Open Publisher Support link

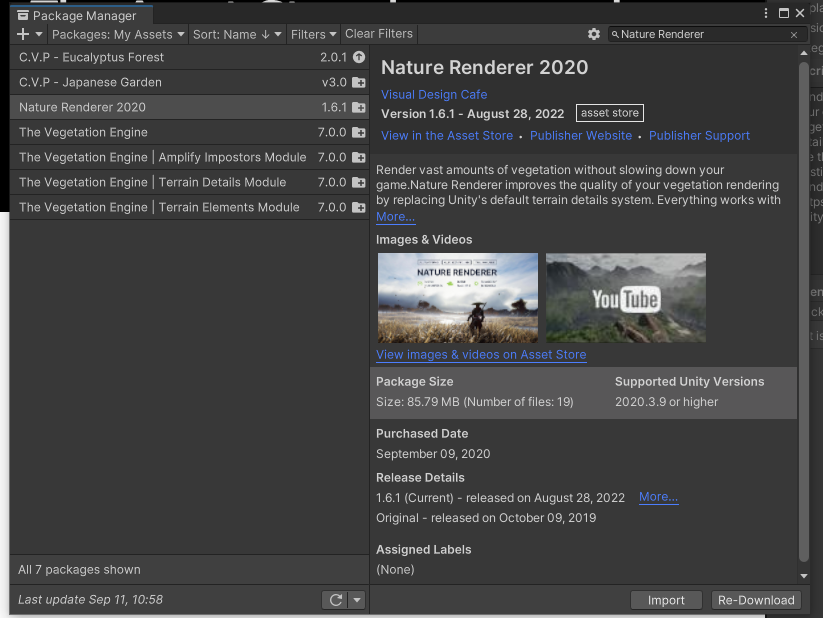[x=699, y=135]
